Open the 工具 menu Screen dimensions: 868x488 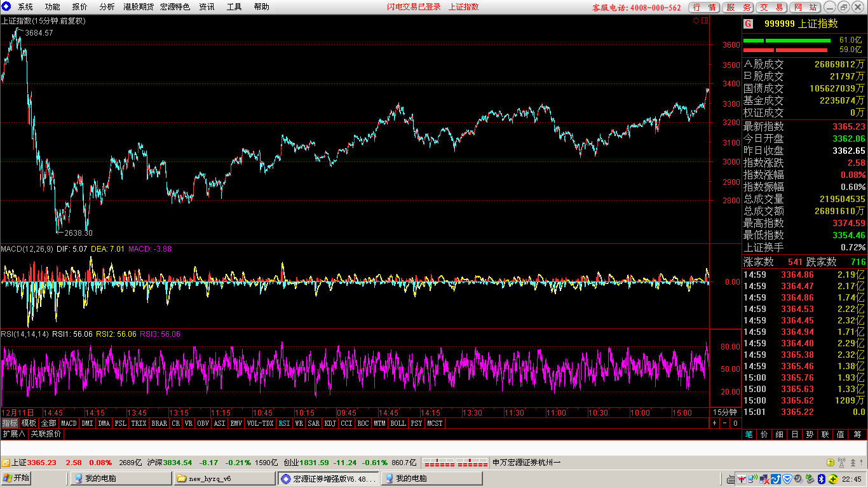pos(234,7)
